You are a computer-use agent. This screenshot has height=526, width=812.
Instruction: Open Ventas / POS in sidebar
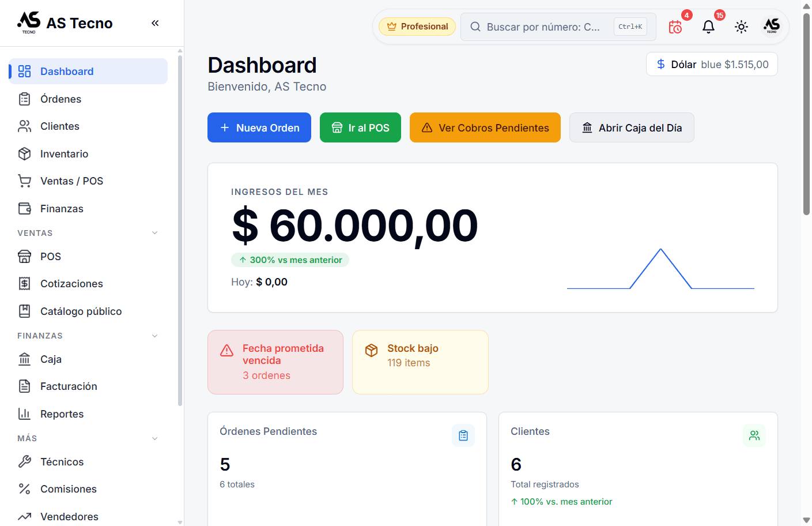pos(88,181)
